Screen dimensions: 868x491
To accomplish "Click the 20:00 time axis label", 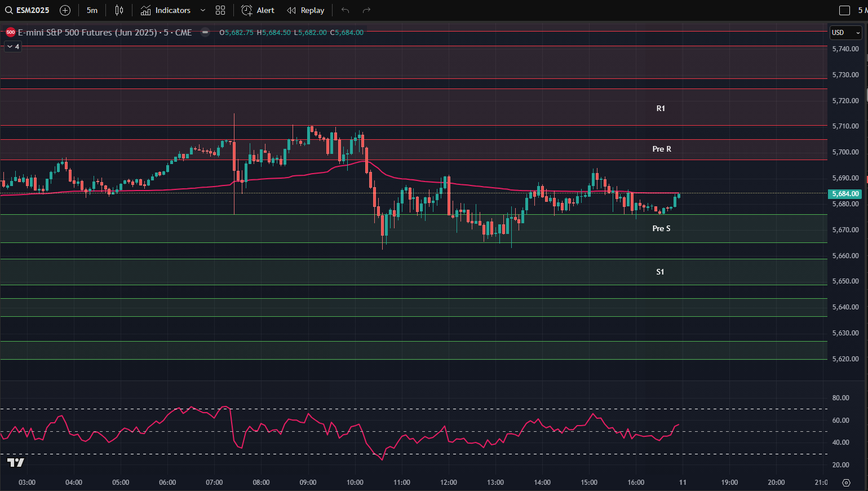I will (776, 483).
